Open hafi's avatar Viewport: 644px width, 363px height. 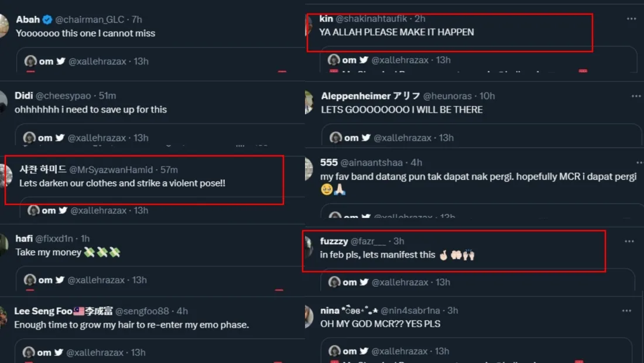click(4, 242)
